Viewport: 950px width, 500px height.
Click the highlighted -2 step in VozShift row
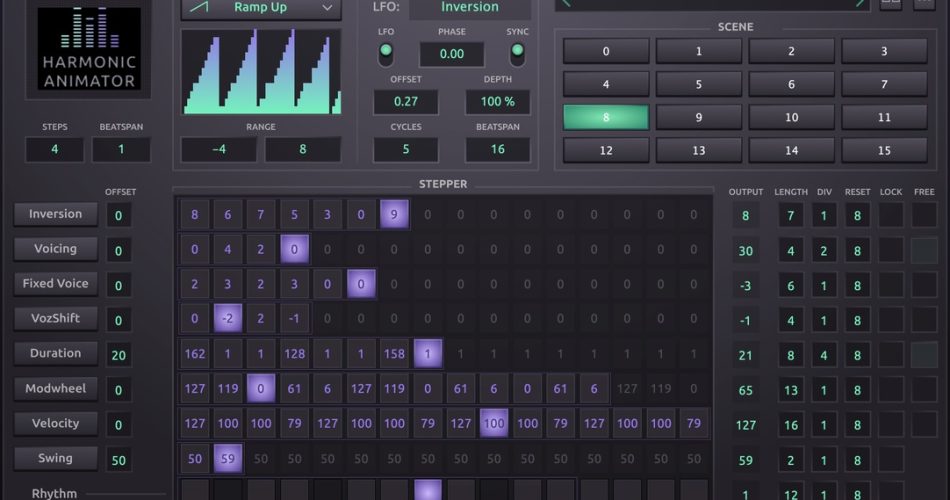click(x=228, y=319)
